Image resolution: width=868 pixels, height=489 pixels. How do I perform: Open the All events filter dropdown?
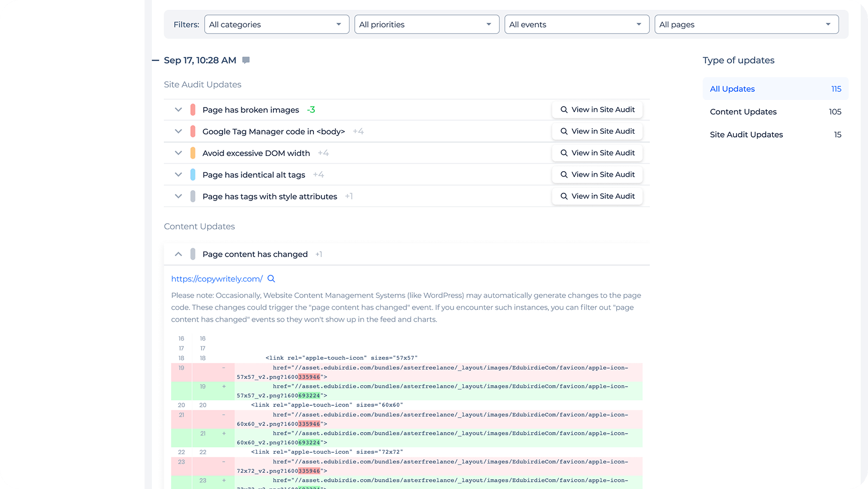(x=576, y=24)
